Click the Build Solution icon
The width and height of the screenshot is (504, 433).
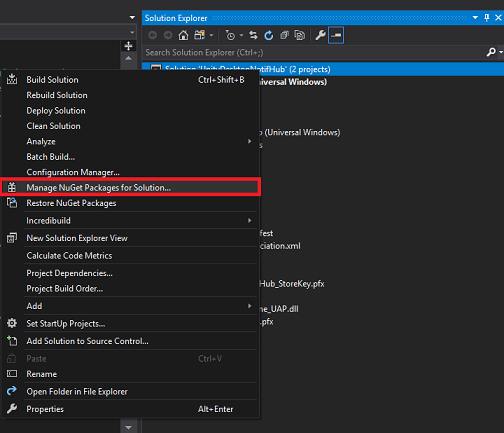tap(12, 79)
